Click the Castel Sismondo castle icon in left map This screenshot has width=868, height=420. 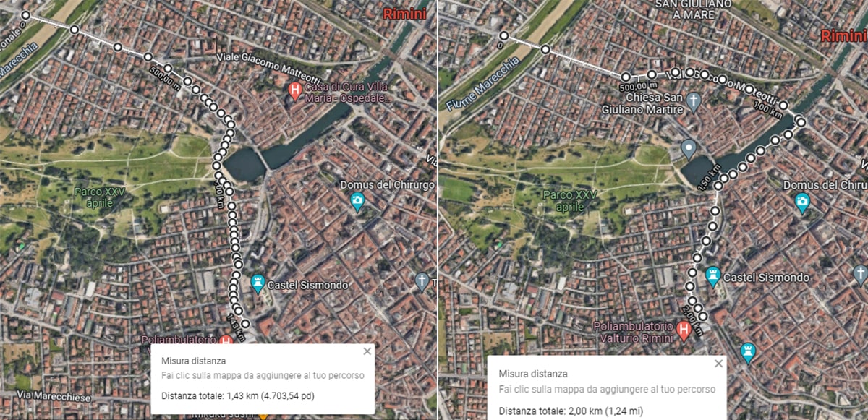[257, 283]
